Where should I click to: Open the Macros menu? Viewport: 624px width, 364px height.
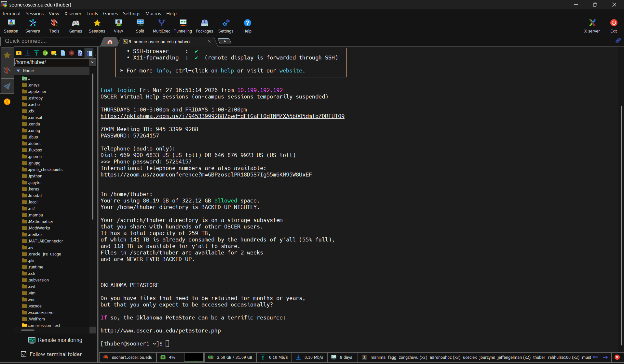tap(153, 13)
